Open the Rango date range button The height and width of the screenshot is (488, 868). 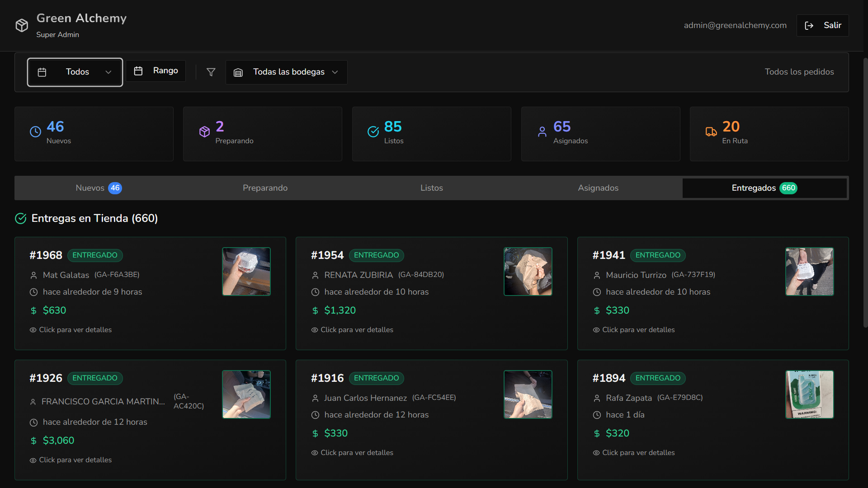point(156,71)
